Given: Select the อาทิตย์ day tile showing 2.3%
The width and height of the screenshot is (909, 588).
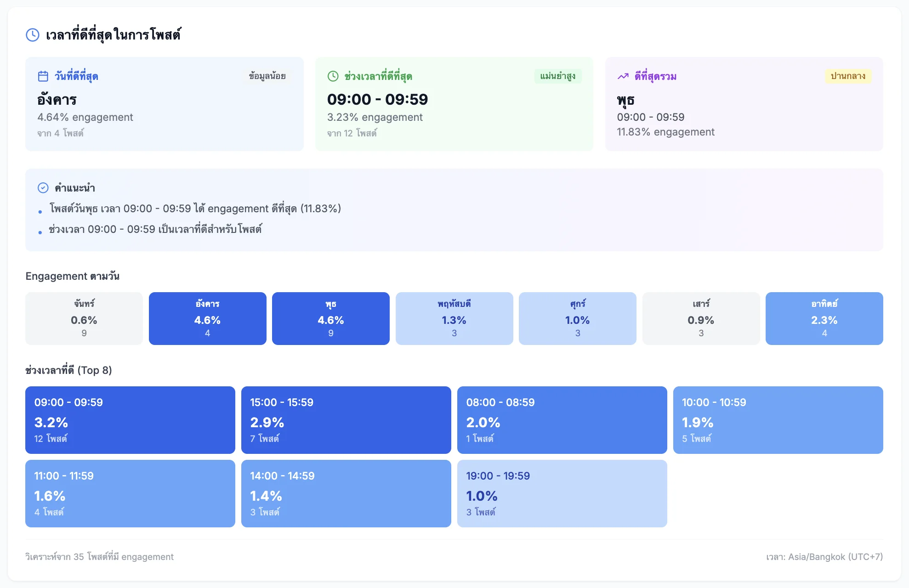Looking at the screenshot, I should (x=824, y=318).
